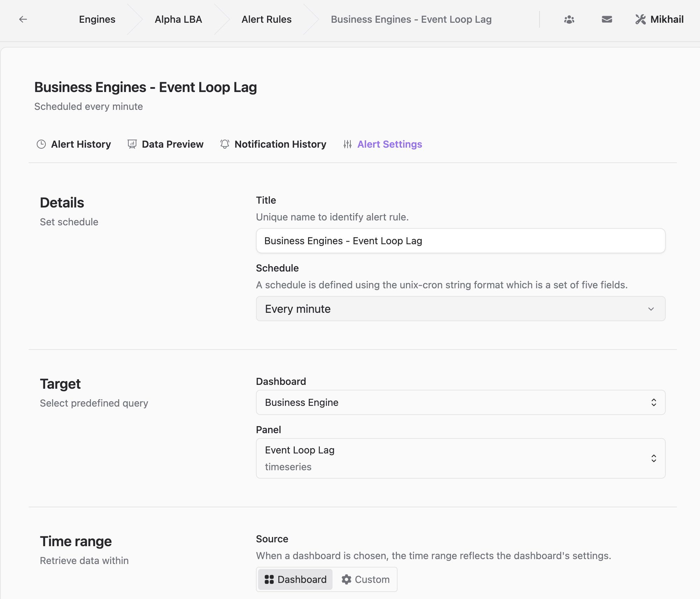Open Alert Rules breadcrumb
This screenshot has width=700, height=599.
[x=266, y=19]
